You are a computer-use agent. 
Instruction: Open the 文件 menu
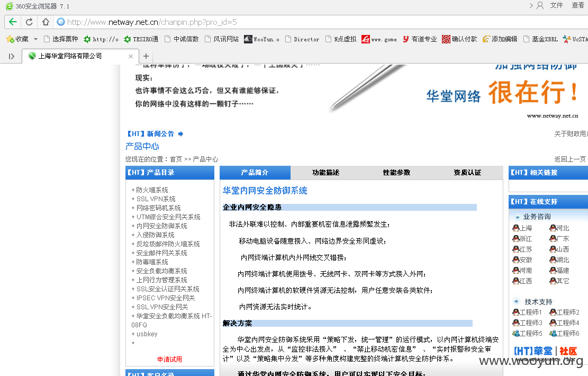[x=556, y=5]
